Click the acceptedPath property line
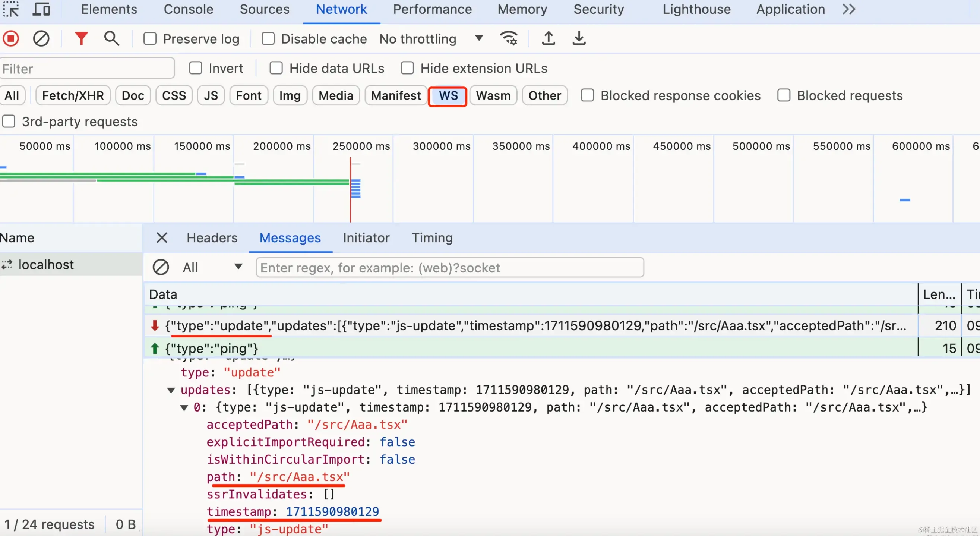This screenshot has height=536, width=980. (x=307, y=425)
